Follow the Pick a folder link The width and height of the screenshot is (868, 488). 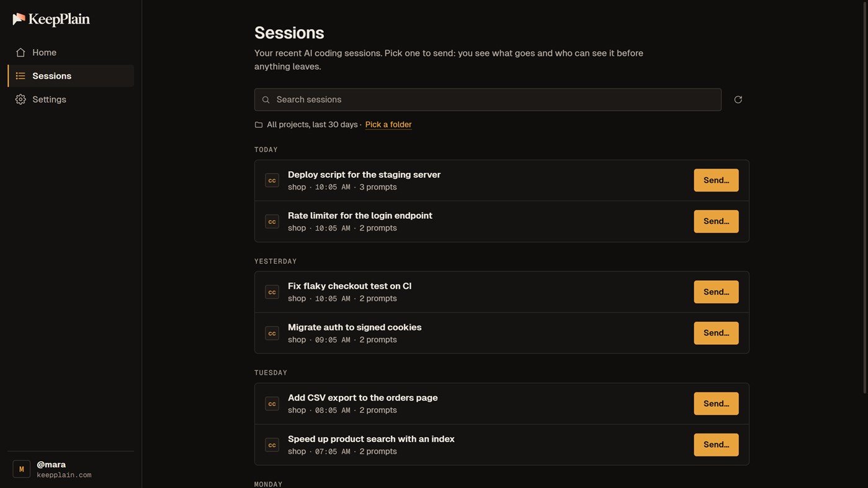tap(388, 125)
